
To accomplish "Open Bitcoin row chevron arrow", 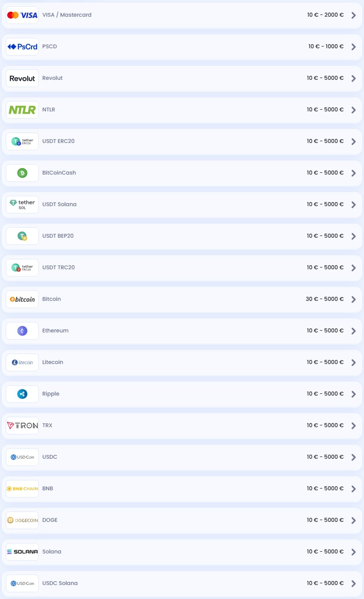I will tap(354, 299).
